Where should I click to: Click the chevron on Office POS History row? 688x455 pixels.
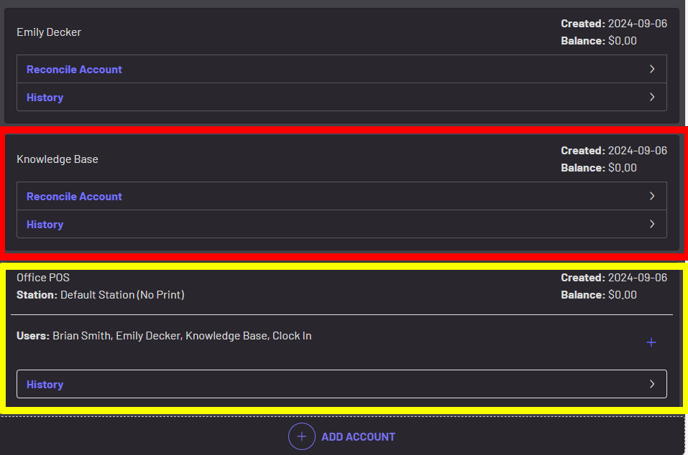pos(652,385)
